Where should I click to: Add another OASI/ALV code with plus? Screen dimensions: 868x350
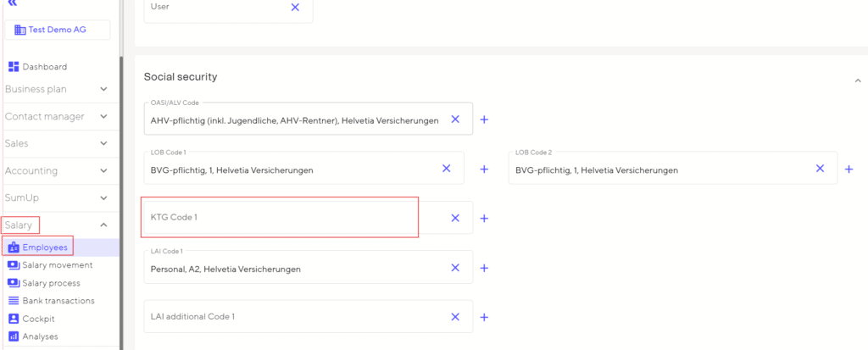(484, 119)
